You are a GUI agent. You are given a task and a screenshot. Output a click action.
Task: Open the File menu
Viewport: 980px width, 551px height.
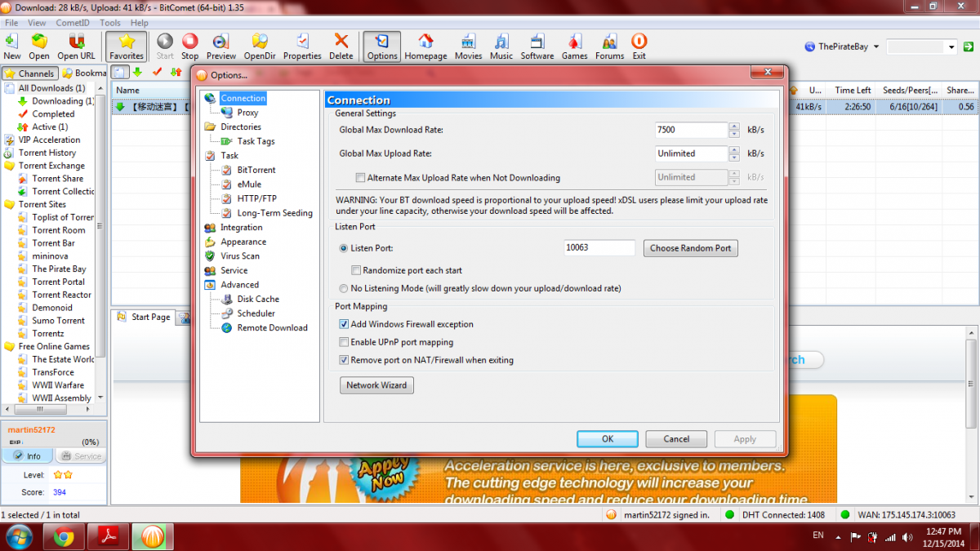(11, 23)
